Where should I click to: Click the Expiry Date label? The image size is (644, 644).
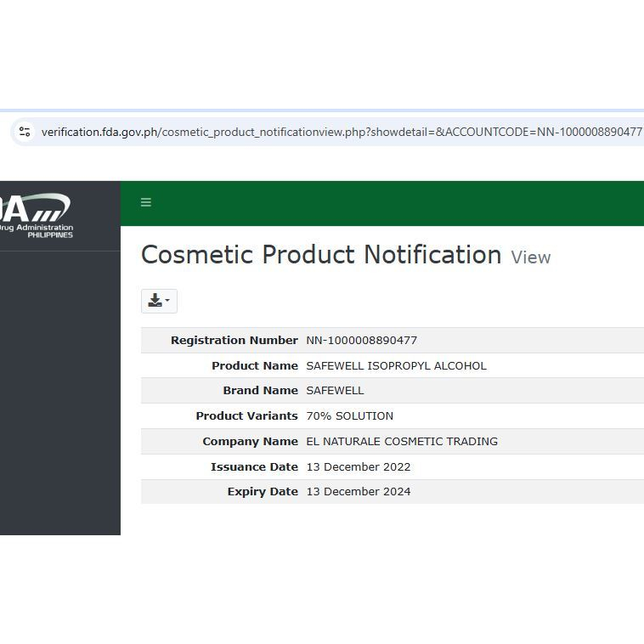(x=263, y=491)
